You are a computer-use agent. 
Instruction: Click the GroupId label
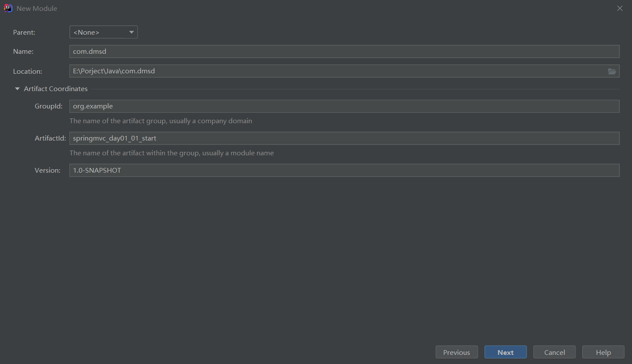point(49,106)
